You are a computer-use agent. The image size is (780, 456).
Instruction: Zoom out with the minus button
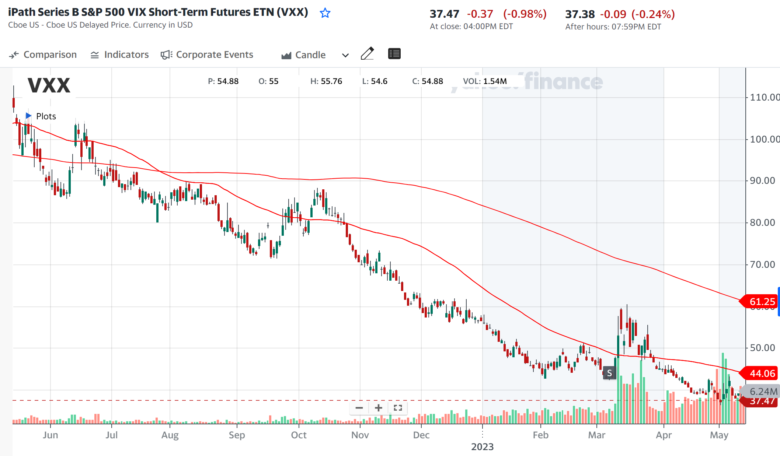pos(359,408)
